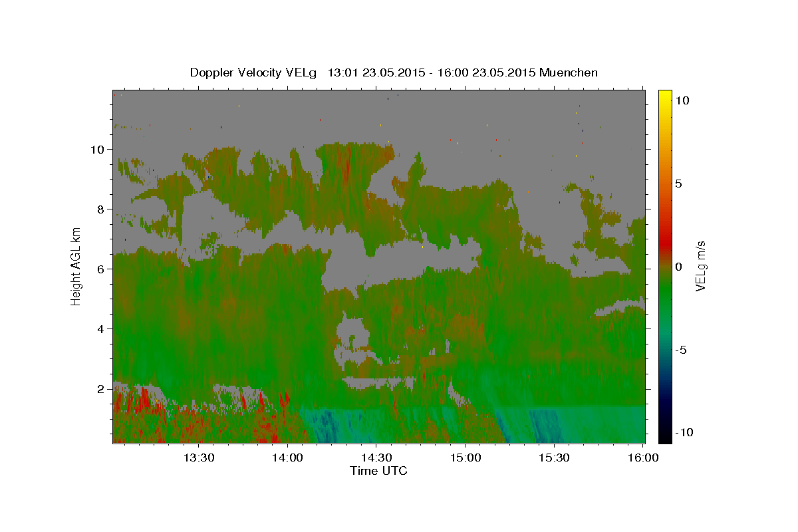Click the 13:30 time tick label
The image size is (798, 532).
click(198, 458)
